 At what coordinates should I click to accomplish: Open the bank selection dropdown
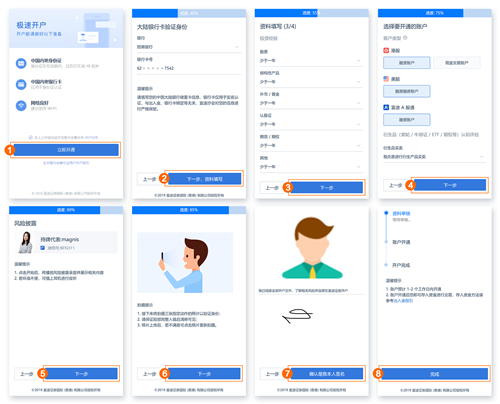[x=189, y=47]
